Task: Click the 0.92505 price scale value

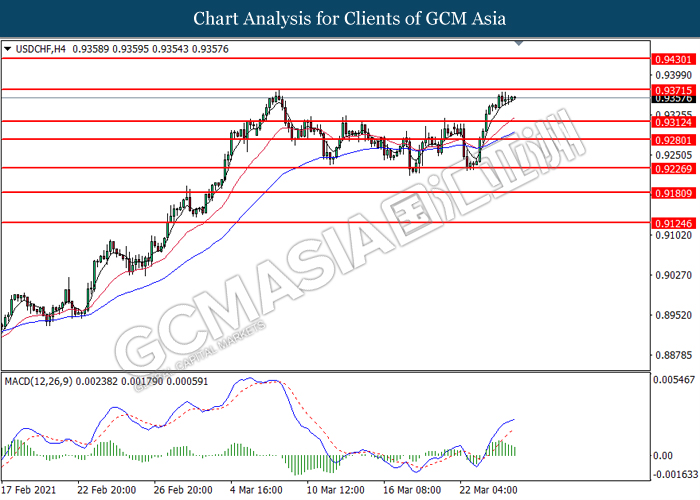Action: coord(673,155)
